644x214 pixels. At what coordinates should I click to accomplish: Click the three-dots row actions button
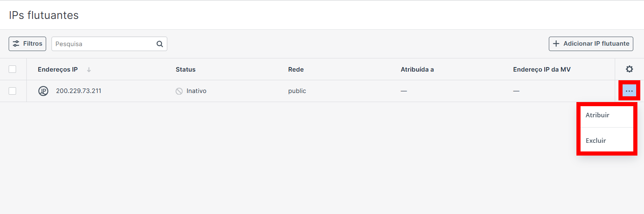click(629, 91)
